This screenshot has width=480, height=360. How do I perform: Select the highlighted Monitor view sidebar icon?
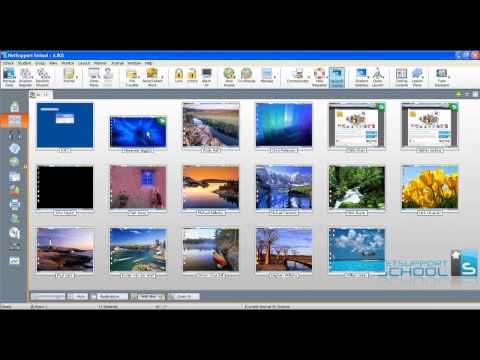pyautogui.click(x=14, y=121)
